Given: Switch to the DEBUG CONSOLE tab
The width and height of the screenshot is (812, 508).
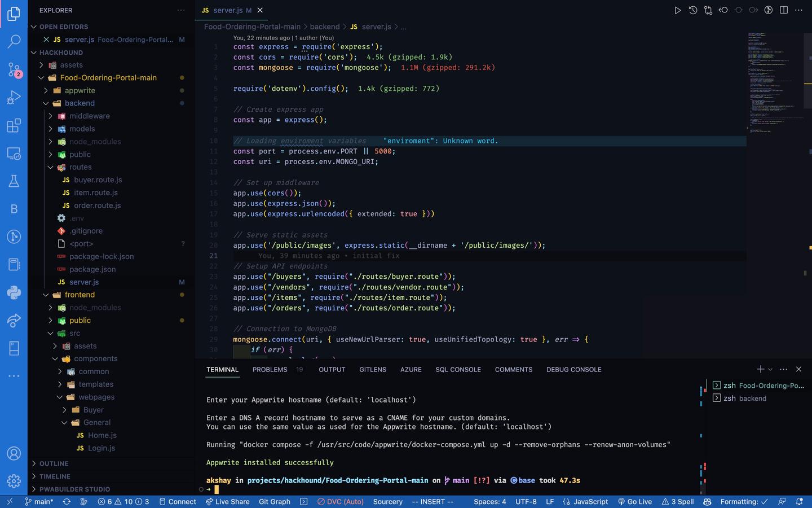Looking at the screenshot, I should coord(574,370).
